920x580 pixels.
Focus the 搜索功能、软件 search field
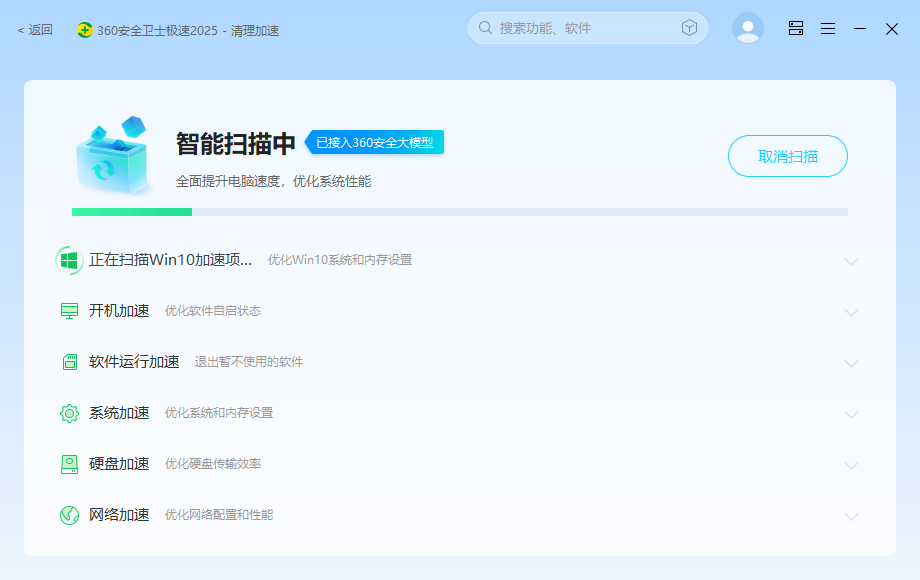coord(587,28)
